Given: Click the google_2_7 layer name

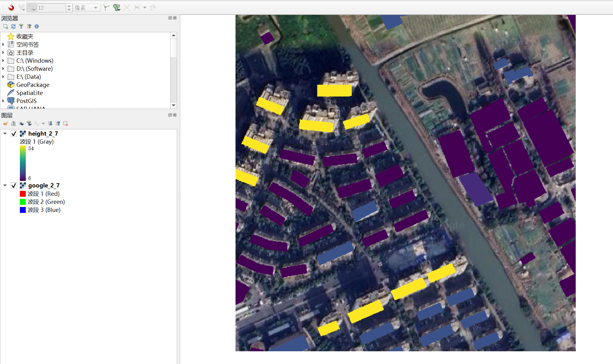Looking at the screenshot, I should [44, 186].
